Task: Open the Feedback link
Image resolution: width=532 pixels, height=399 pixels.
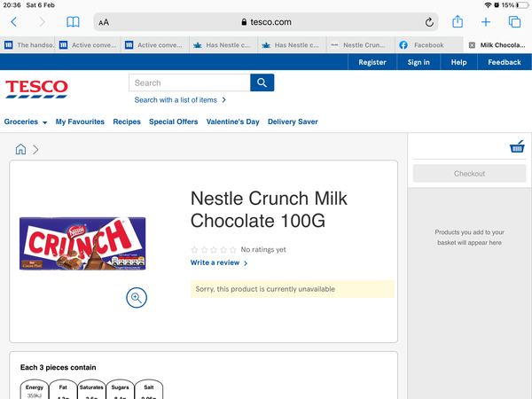Action: pos(505,62)
